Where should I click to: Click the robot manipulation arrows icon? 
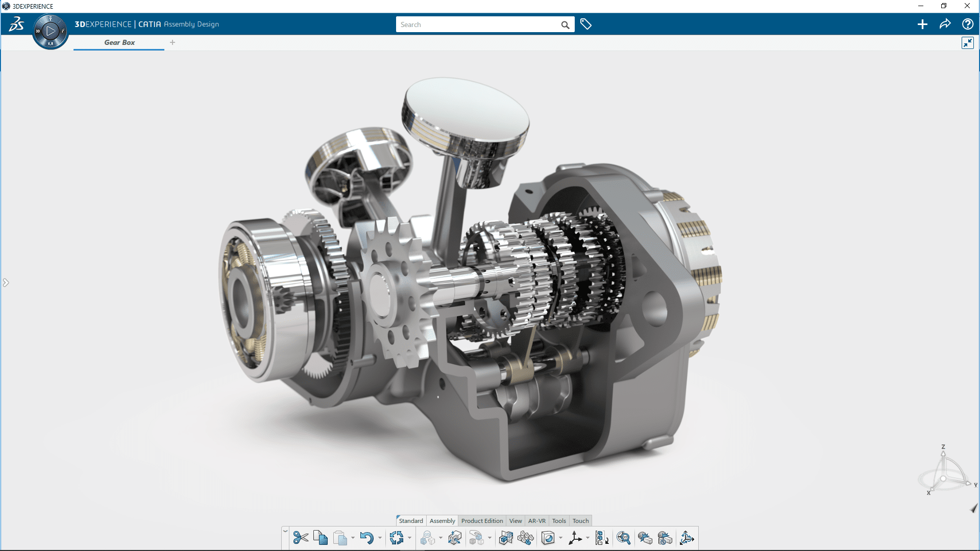pos(687,538)
